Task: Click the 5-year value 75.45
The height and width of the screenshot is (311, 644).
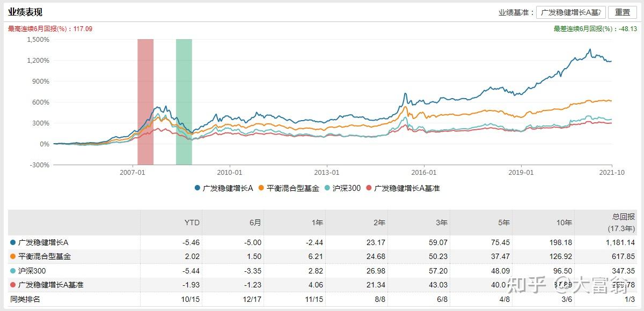Action: [x=501, y=242]
